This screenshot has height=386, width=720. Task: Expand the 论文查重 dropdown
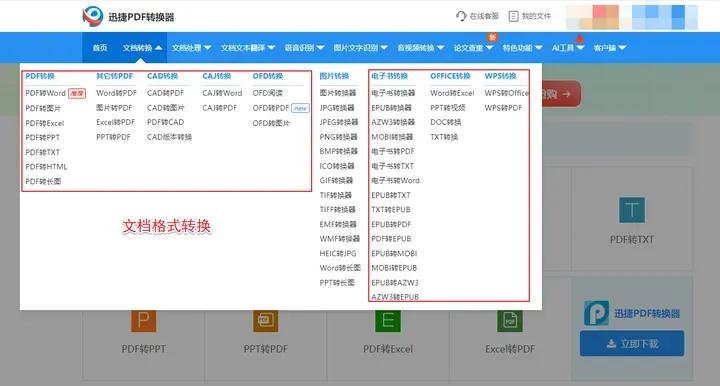[x=489, y=48]
